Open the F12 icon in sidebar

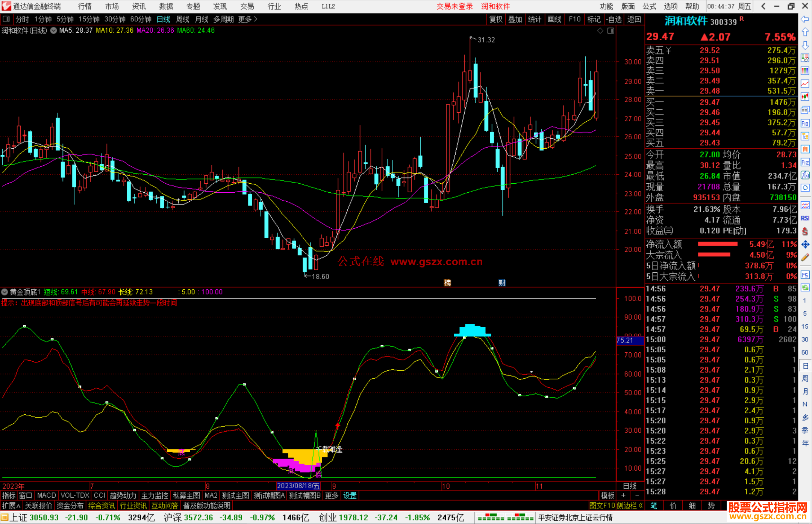click(x=805, y=162)
